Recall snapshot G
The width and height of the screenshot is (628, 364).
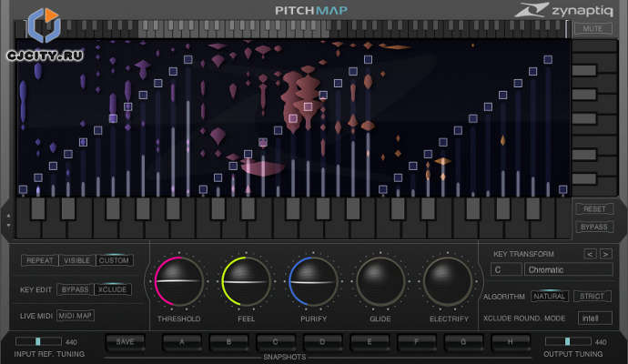coord(463,342)
